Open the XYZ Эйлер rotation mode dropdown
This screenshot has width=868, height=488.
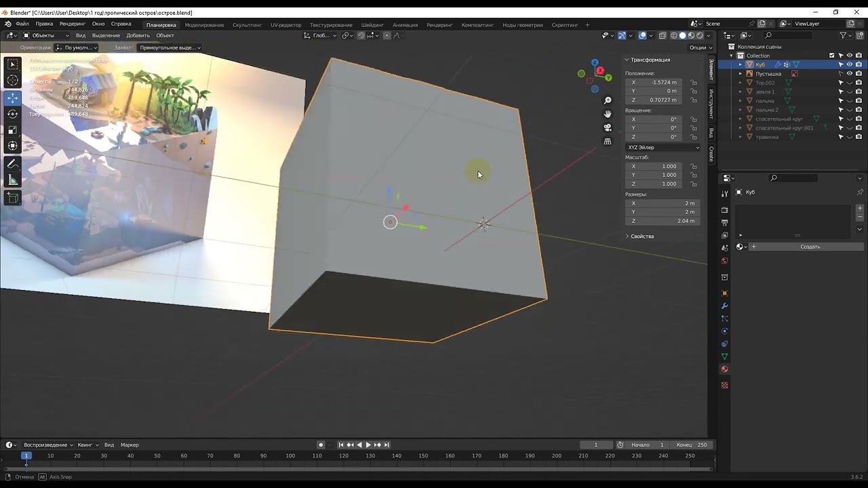point(663,147)
